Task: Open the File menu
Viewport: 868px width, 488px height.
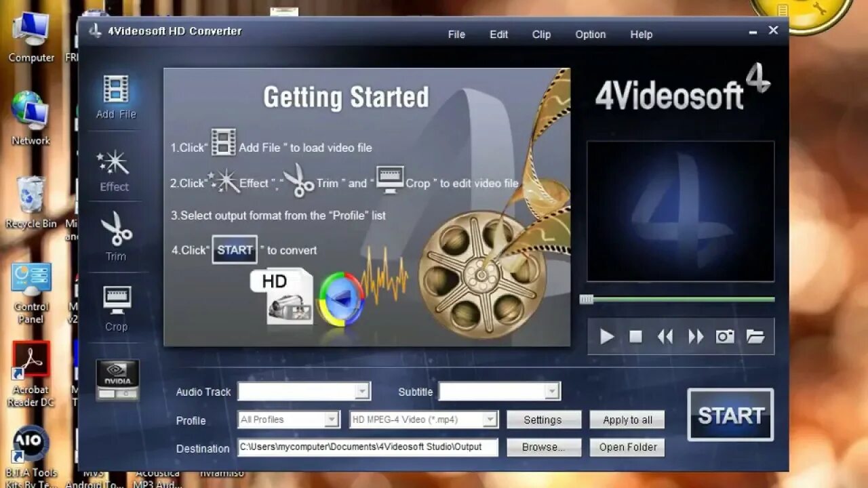Action: tap(456, 35)
